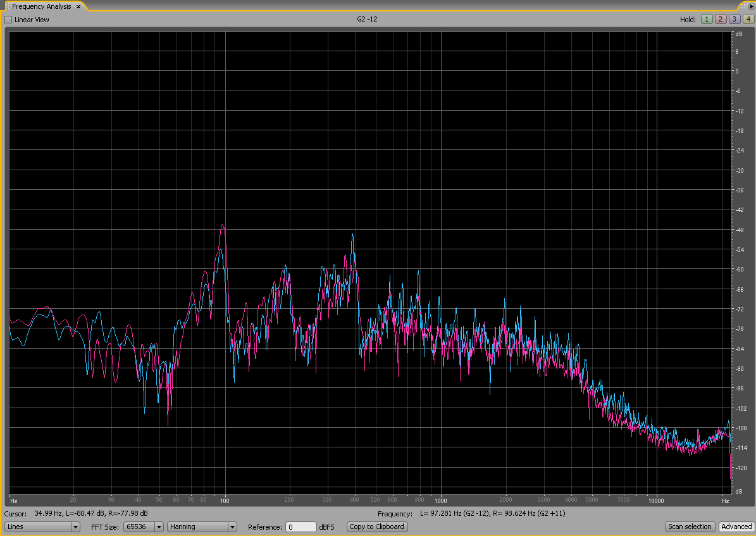This screenshot has height=536, width=756.
Task: Click the panel grip dots beside the tab title
Action: click(8, 6)
